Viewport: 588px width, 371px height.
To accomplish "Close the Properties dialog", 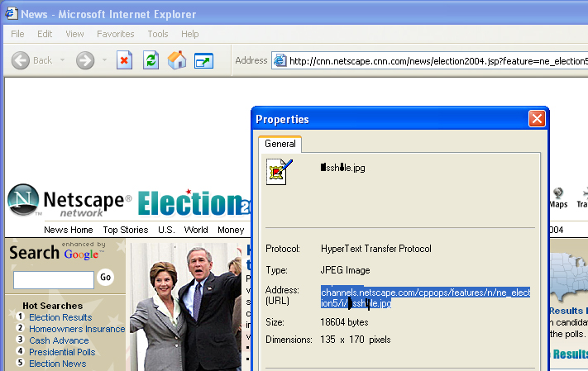I will click(x=536, y=119).
